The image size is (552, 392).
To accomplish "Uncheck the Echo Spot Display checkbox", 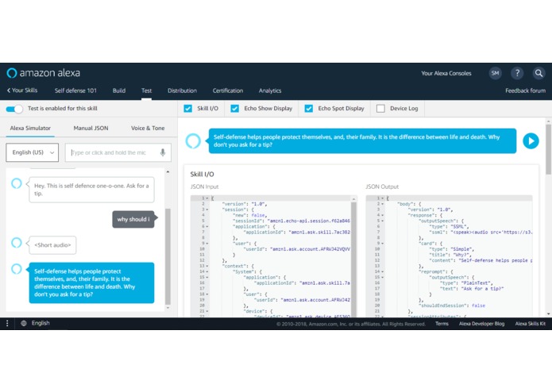I will (x=308, y=108).
